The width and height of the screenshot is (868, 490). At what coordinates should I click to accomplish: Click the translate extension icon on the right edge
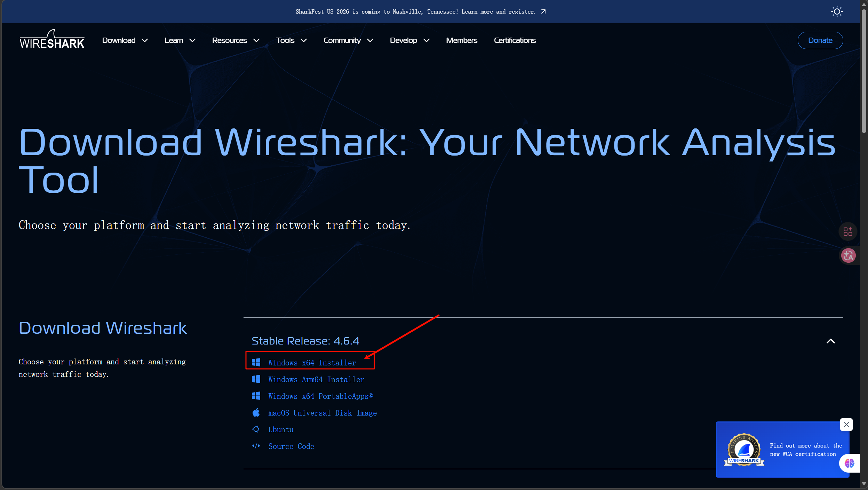(848, 255)
